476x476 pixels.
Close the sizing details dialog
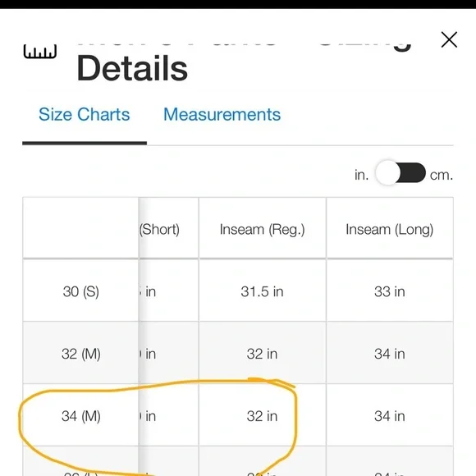click(449, 39)
